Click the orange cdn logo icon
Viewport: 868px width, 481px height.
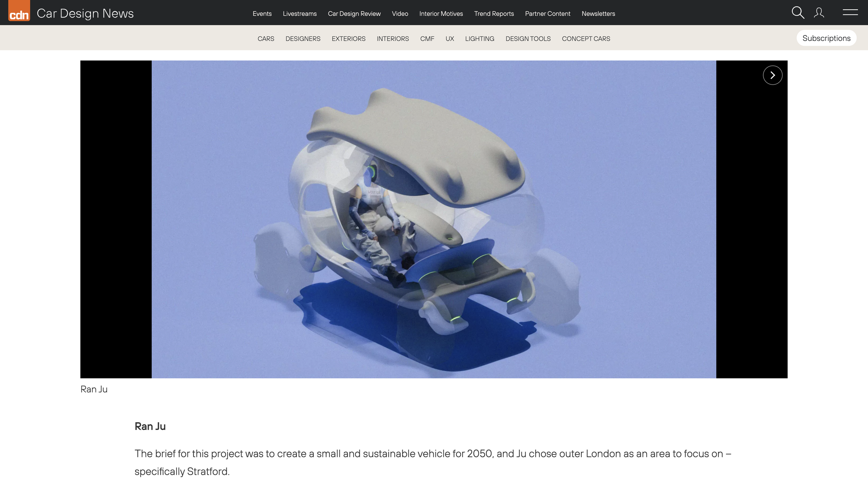[x=19, y=11]
